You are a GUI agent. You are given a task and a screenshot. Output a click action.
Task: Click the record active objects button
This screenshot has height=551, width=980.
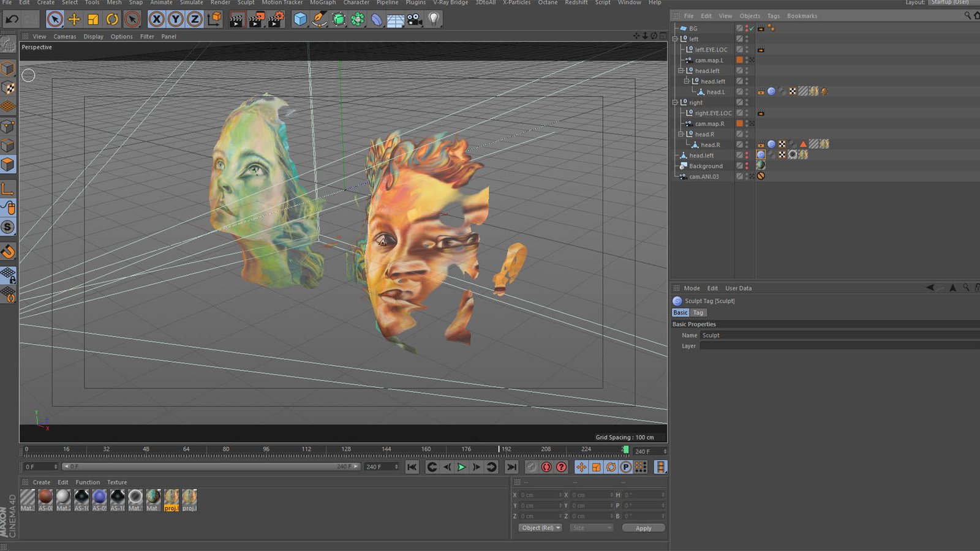click(x=546, y=467)
